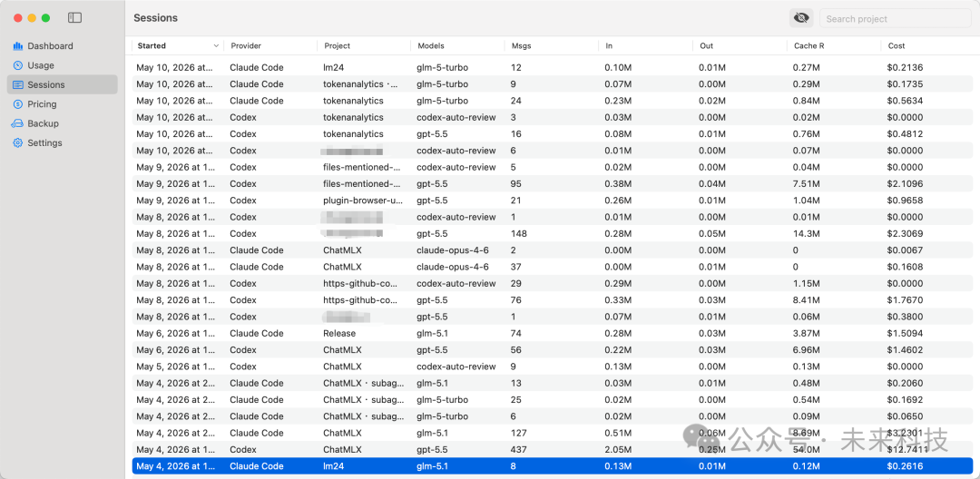The height and width of the screenshot is (479, 980).
Task: Click the 95 messages cell
Action: tap(516, 183)
